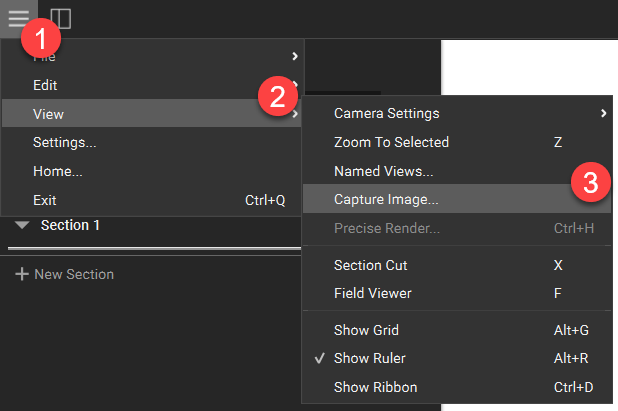This screenshot has width=618, height=411.
Task: Collapse Section 1 disclosure triangle
Action: pos(22,225)
